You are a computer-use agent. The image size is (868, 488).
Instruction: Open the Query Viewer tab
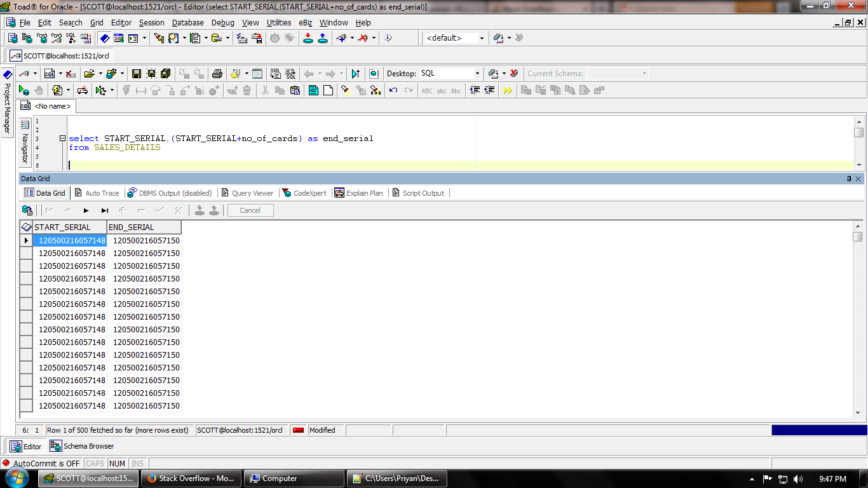[247, 193]
